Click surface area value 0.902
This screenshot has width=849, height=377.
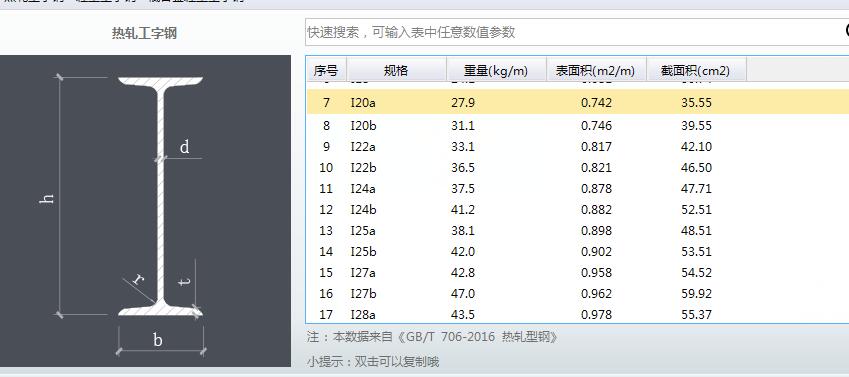coord(597,252)
